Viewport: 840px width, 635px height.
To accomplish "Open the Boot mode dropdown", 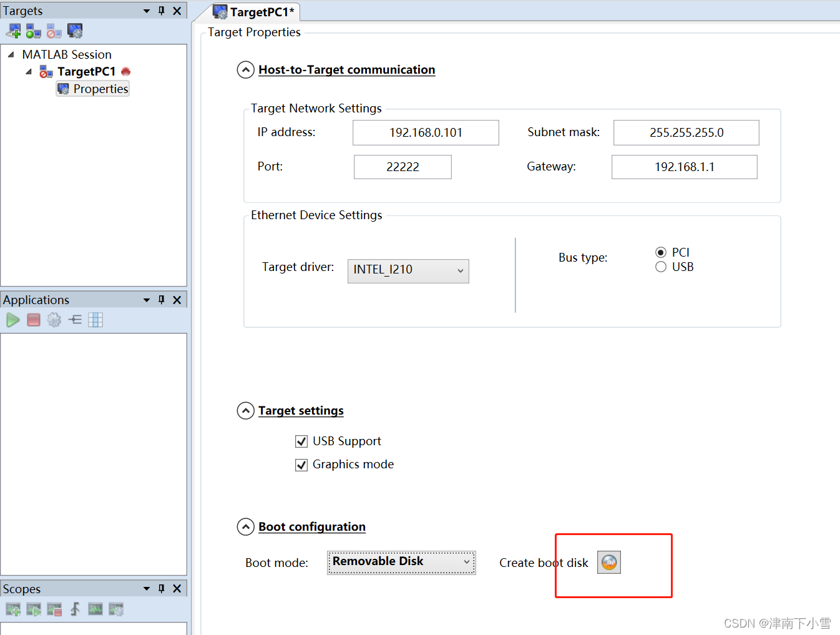I will tap(466, 562).
